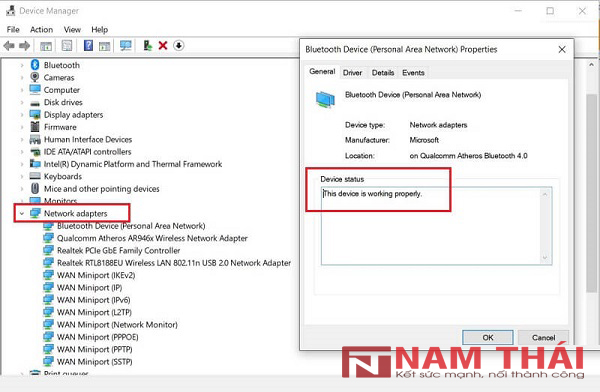Click the Show/Hide console tree toolbar icon
This screenshot has height=392, width=600.
pos(46,46)
